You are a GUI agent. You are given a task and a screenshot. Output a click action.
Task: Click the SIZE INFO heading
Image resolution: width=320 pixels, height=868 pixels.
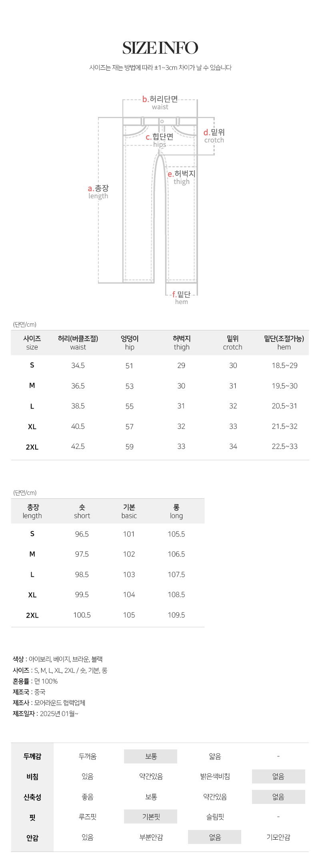(160, 48)
